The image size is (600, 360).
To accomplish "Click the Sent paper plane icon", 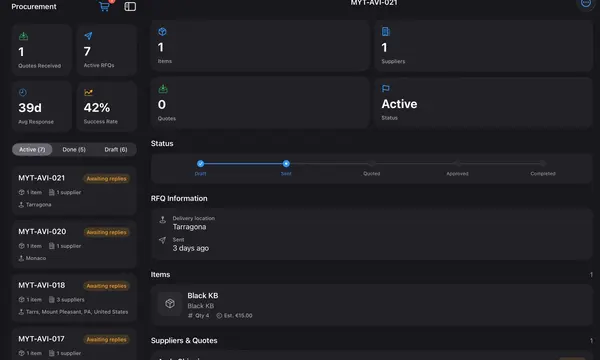I will 163,240.
